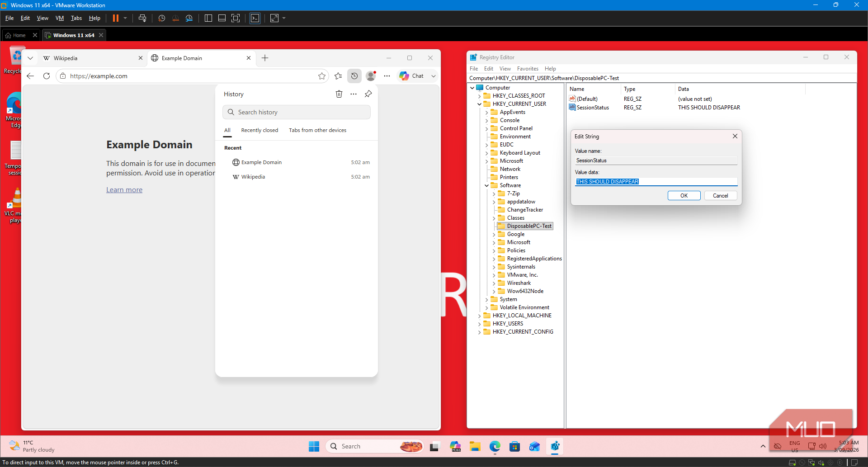The height and width of the screenshot is (467, 868).
Task: Select the SessionStatus registry value
Action: point(593,108)
